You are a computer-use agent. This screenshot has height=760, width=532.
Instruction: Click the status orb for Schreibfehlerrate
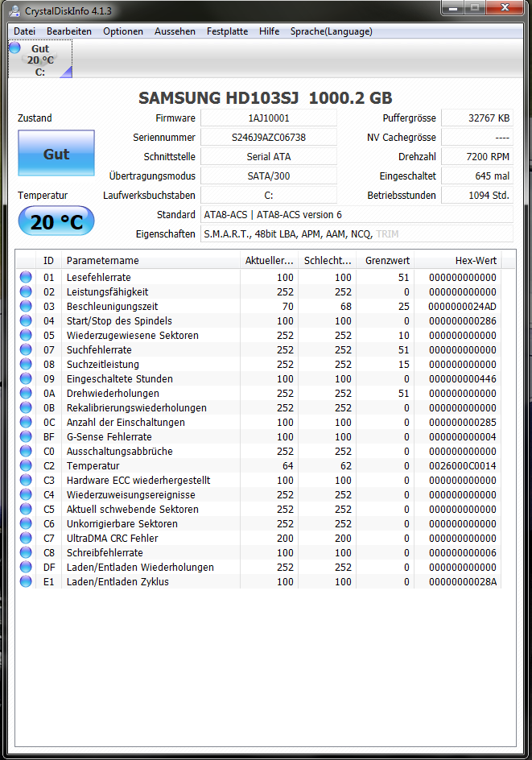[26, 552]
